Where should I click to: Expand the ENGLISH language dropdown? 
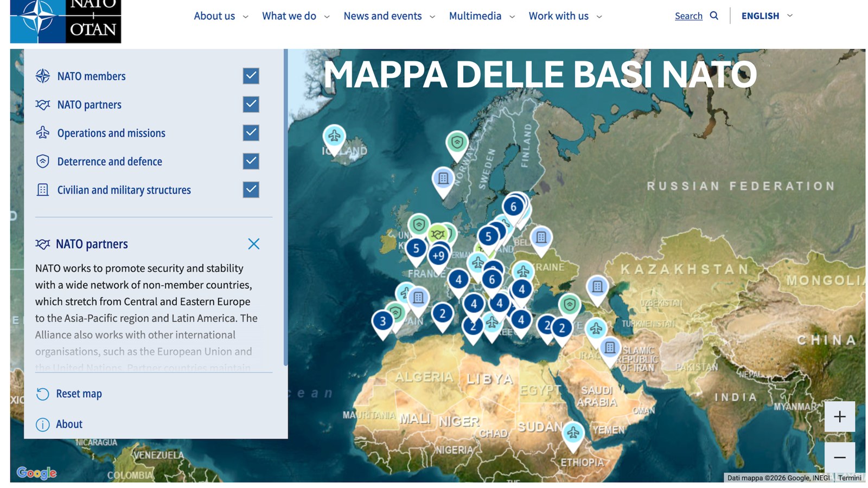pyautogui.click(x=767, y=16)
